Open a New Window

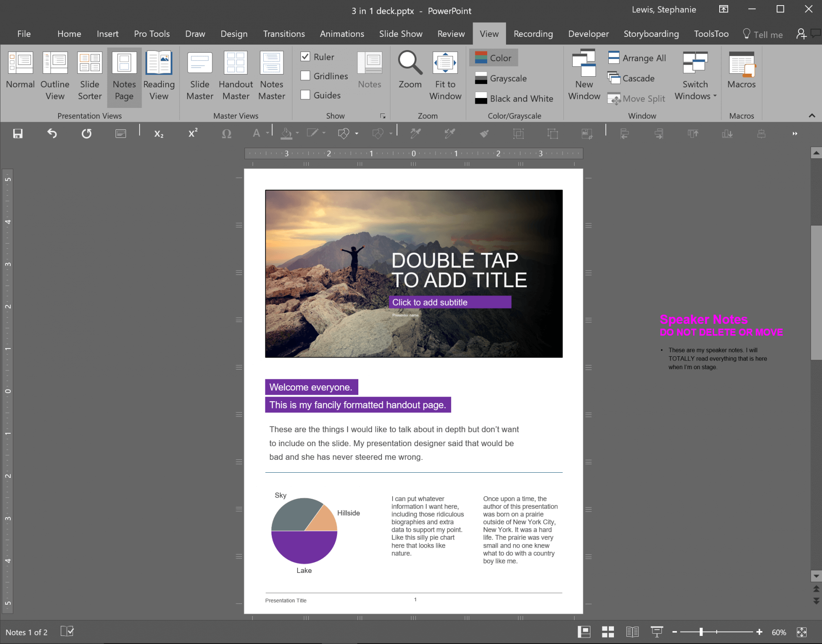[x=584, y=76]
